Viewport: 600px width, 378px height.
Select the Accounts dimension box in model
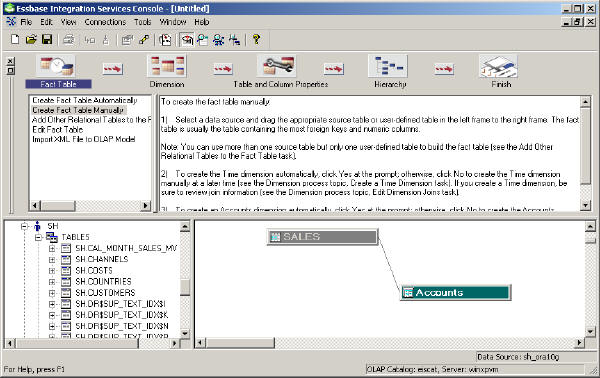(x=455, y=293)
